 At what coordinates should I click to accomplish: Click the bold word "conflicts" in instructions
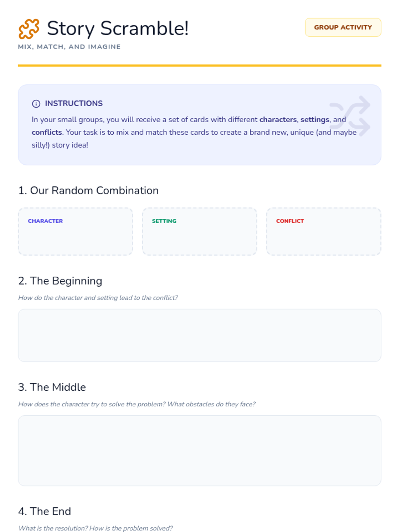[x=47, y=132]
